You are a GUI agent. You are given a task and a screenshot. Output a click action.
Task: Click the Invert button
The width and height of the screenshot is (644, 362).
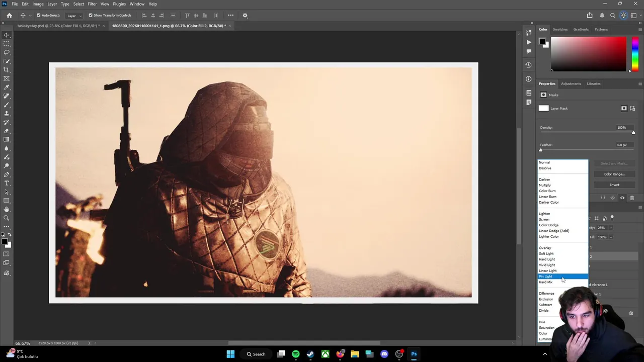click(614, 185)
